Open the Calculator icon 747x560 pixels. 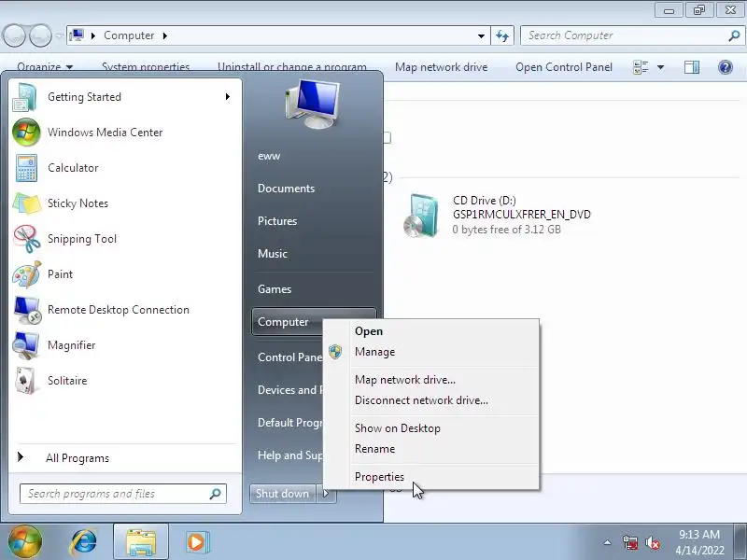(x=26, y=168)
